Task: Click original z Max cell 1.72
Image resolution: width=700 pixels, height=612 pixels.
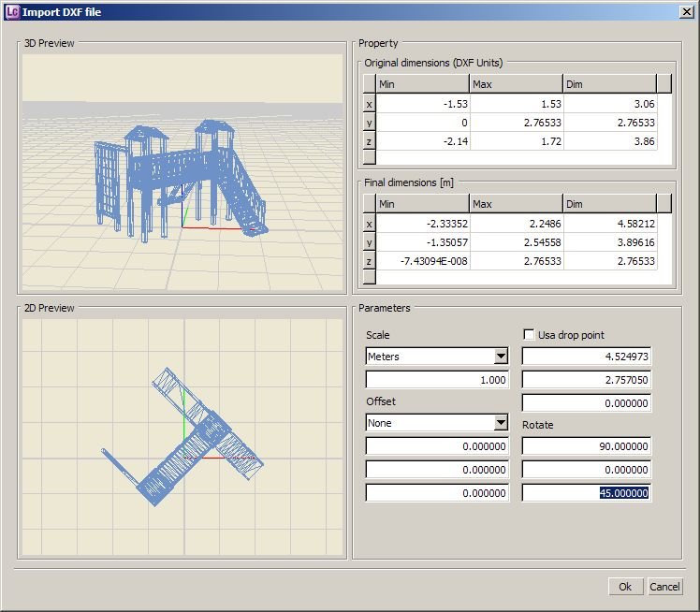Action: tap(517, 141)
